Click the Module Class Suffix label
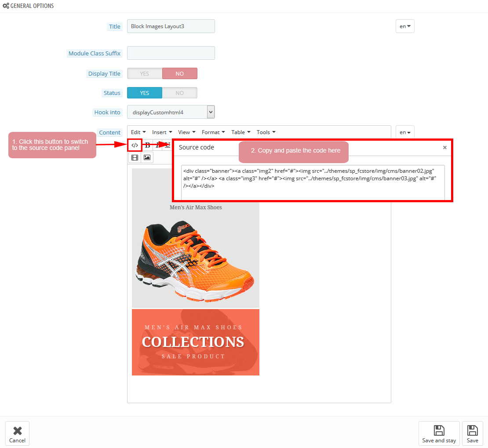Viewport: 488px width, 448px height. click(x=94, y=53)
